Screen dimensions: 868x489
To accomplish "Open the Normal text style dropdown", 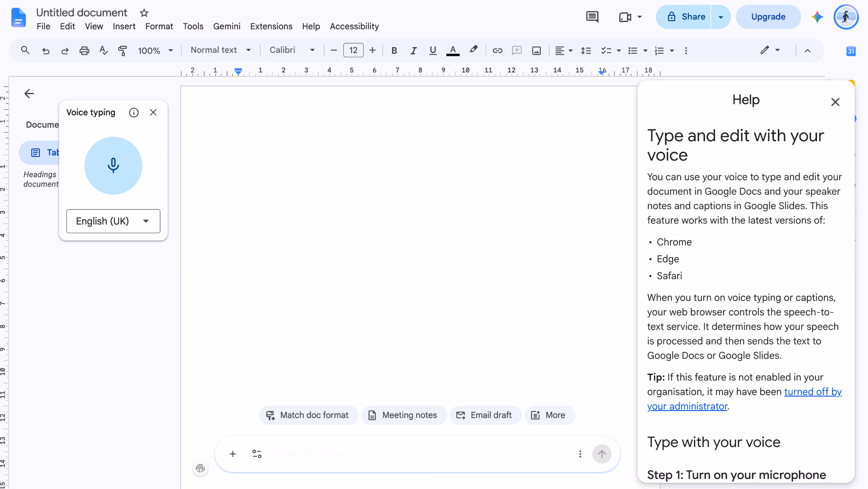I will tap(221, 50).
